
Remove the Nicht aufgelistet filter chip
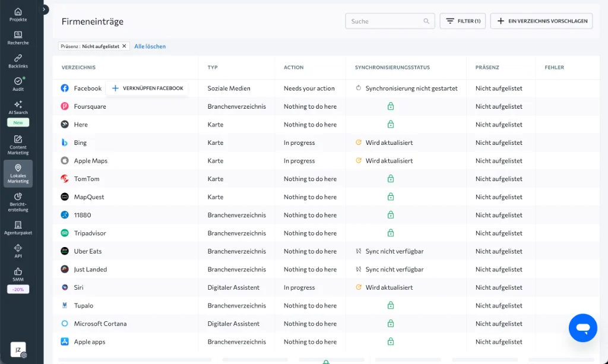pos(124,46)
